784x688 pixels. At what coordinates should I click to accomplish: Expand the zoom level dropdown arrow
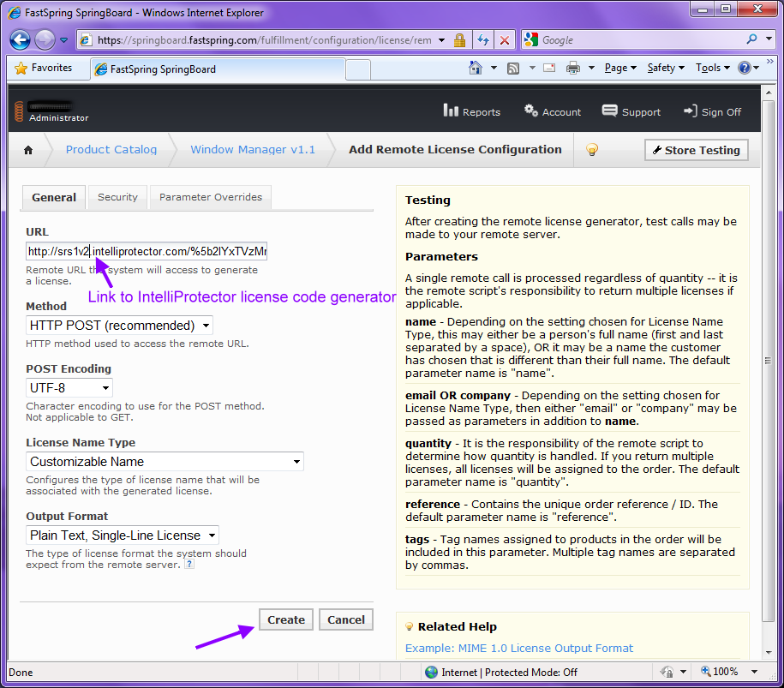755,672
